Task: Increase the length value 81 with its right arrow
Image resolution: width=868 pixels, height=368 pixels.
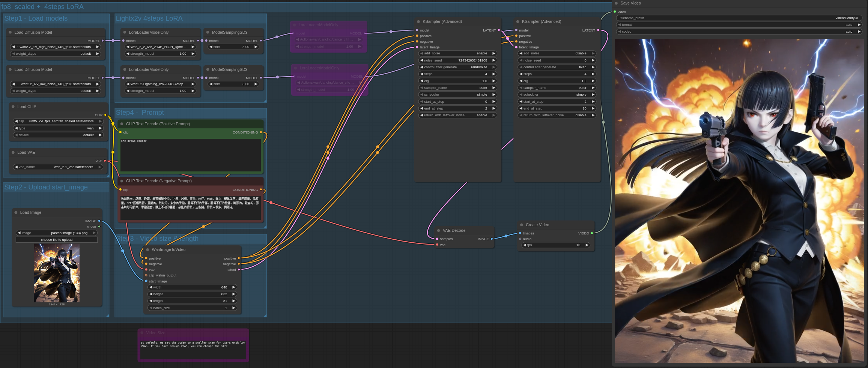Action: (233, 301)
